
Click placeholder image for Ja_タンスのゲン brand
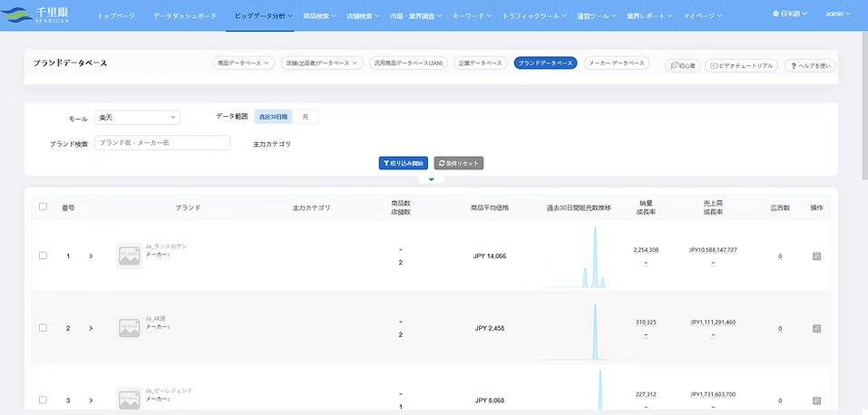[x=129, y=256]
